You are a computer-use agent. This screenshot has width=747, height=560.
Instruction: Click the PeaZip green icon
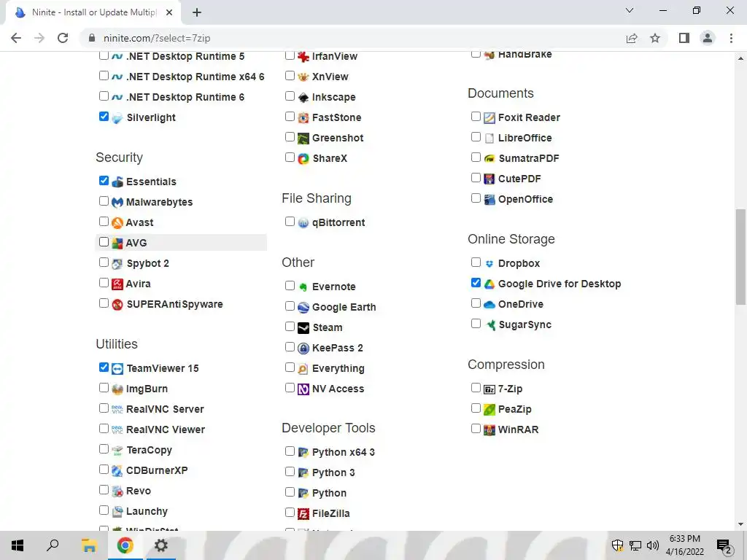[489, 410]
